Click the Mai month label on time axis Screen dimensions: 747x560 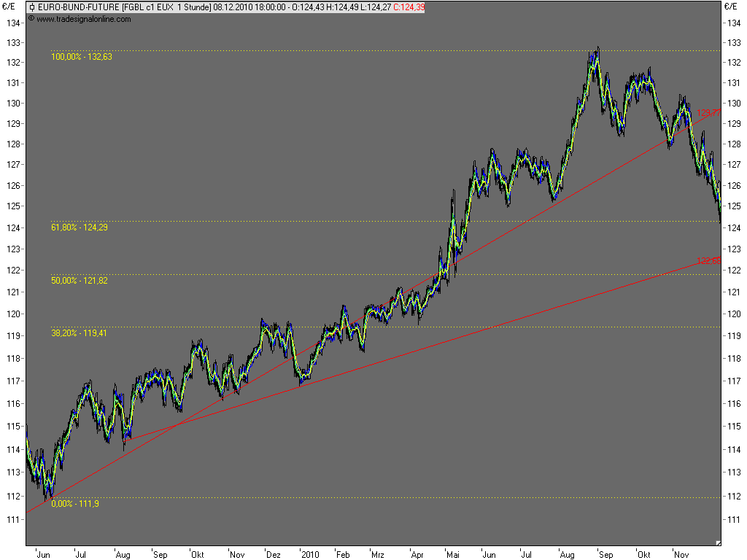453,554
